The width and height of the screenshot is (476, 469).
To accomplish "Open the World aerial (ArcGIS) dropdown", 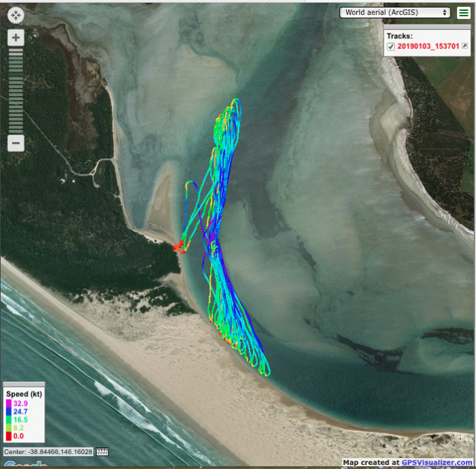I will click(396, 12).
